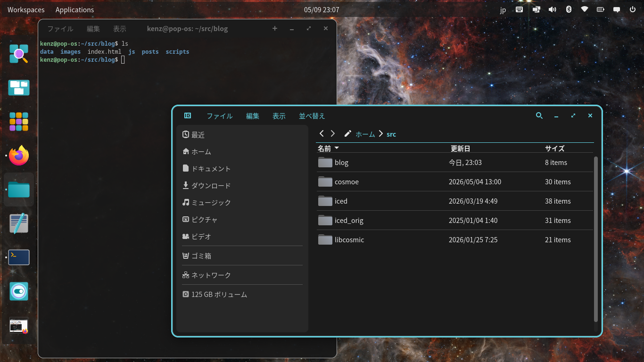Open ゴミ箱 in sidebar

[242, 255]
